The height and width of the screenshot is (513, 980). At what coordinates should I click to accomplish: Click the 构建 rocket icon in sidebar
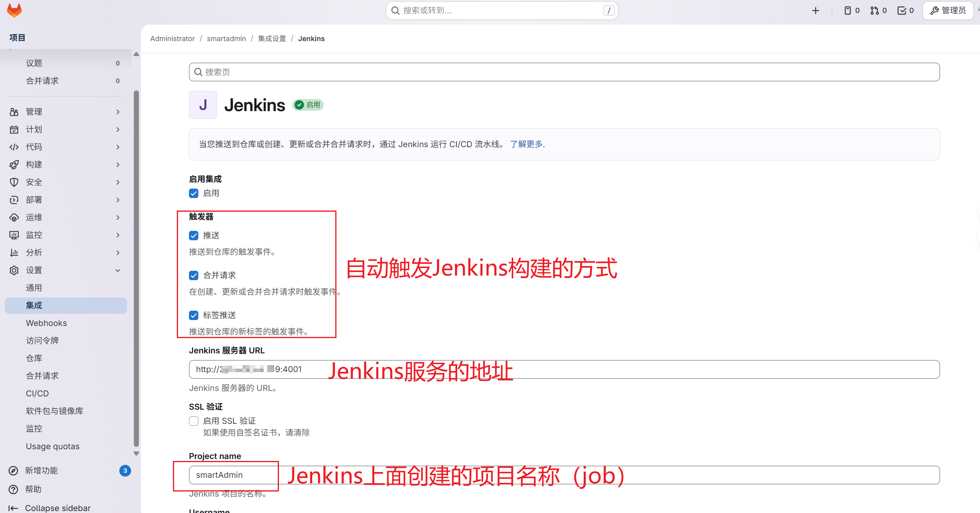(x=14, y=165)
